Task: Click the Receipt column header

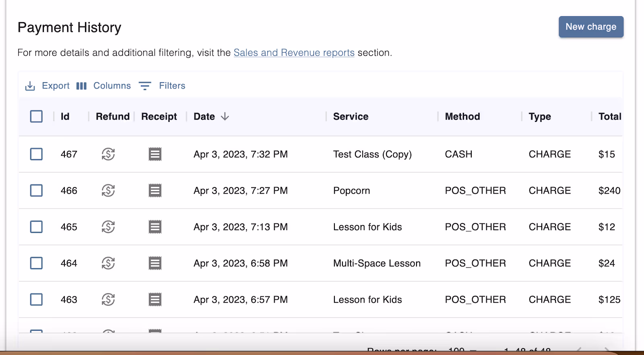Action: pyautogui.click(x=159, y=117)
